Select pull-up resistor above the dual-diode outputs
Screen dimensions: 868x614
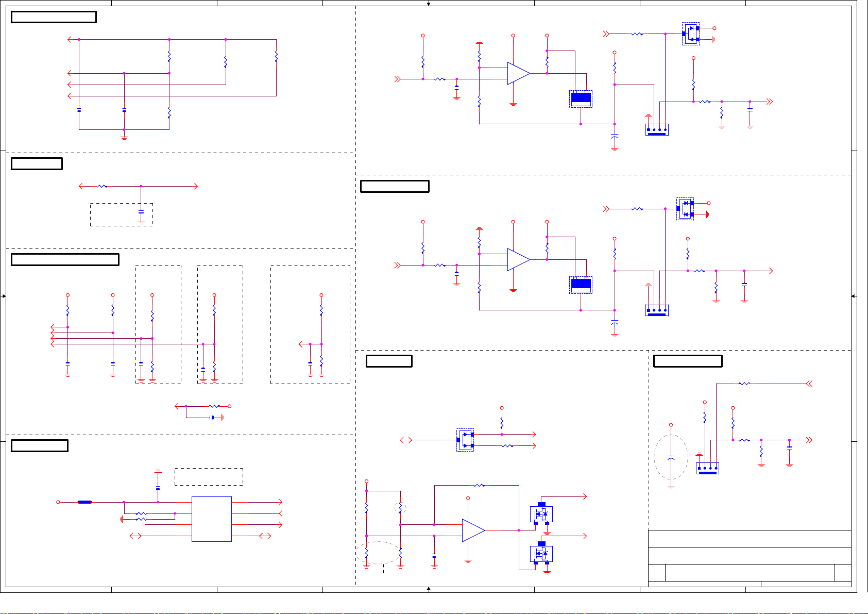click(x=502, y=423)
